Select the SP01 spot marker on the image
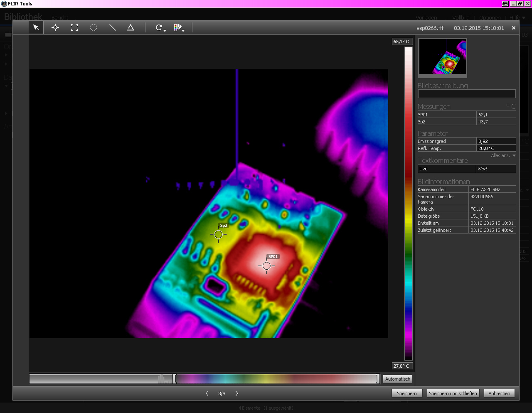532x413 pixels. coord(266,265)
